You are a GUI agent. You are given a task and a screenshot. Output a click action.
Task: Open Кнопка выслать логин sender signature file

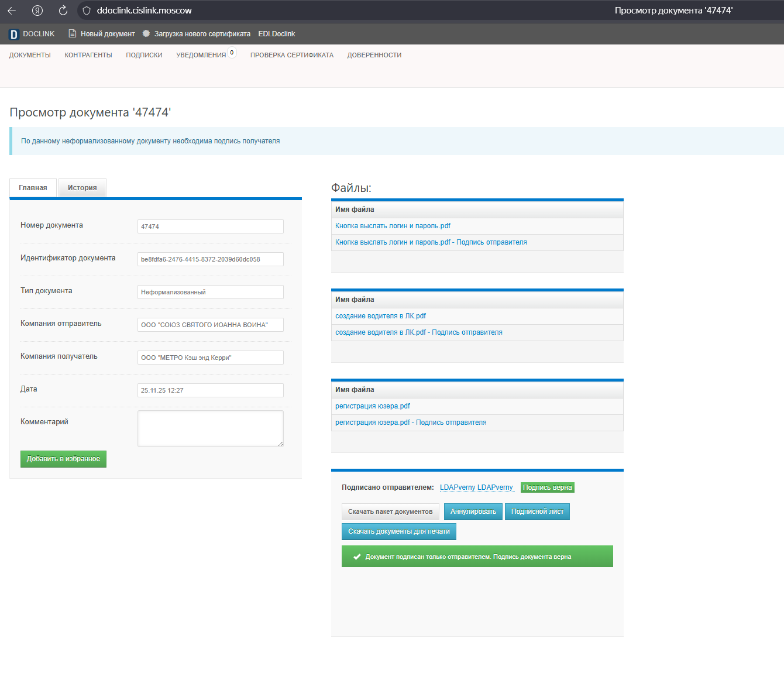[x=431, y=242]
